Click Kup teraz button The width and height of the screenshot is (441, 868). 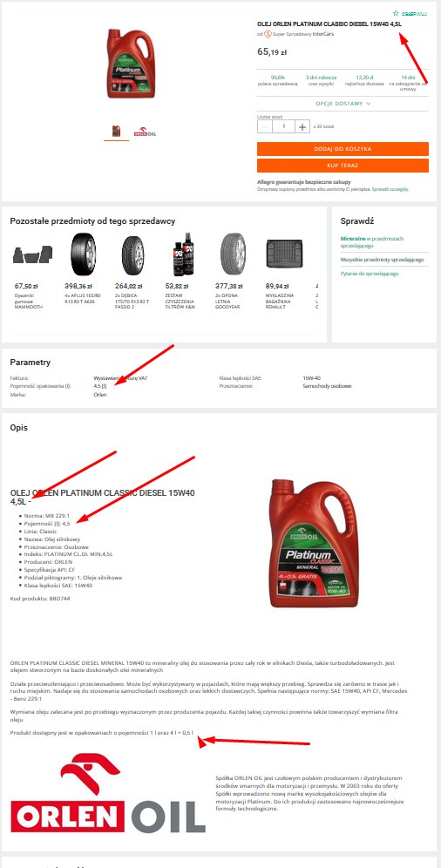click(343, 166)
